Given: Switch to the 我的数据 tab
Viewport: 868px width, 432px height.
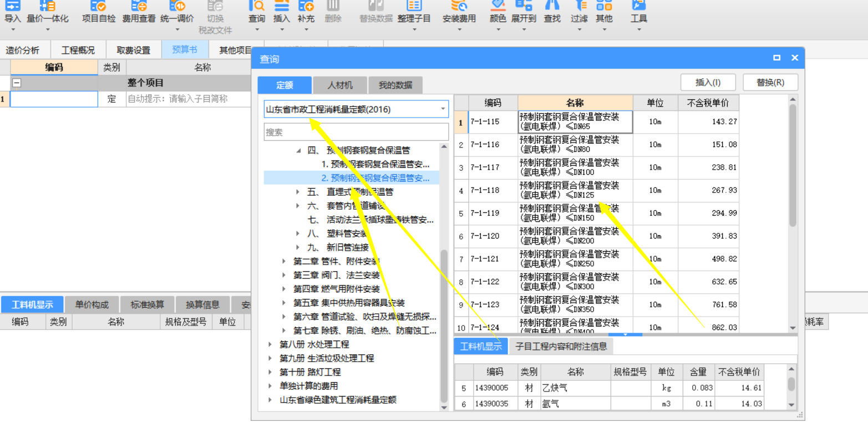Looking at the screenshot, I should (395, 85).
